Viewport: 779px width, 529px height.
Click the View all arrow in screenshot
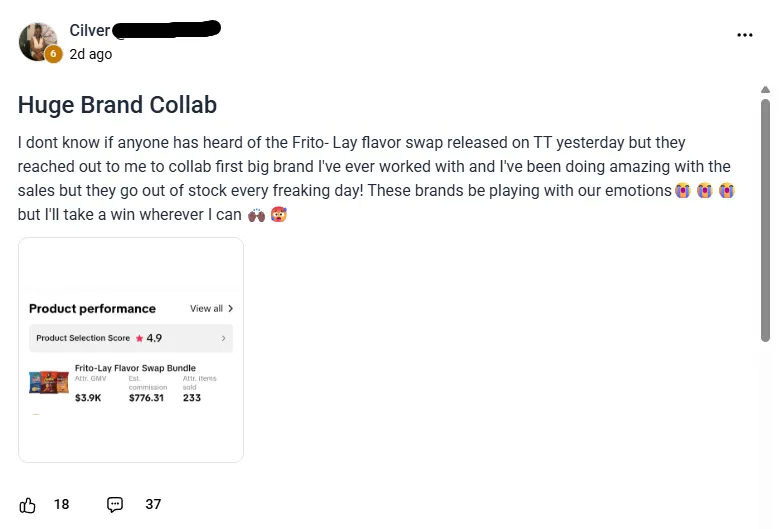[x=230, y=309]
